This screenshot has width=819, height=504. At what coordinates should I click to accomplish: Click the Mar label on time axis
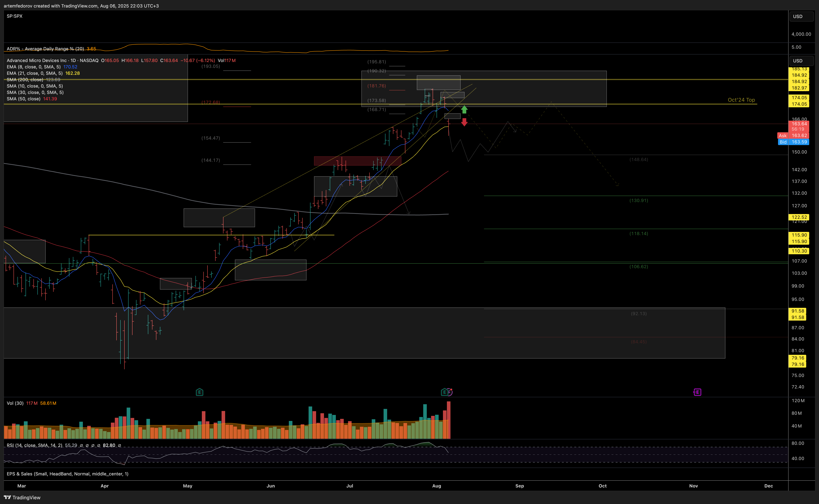pos(22,486)
